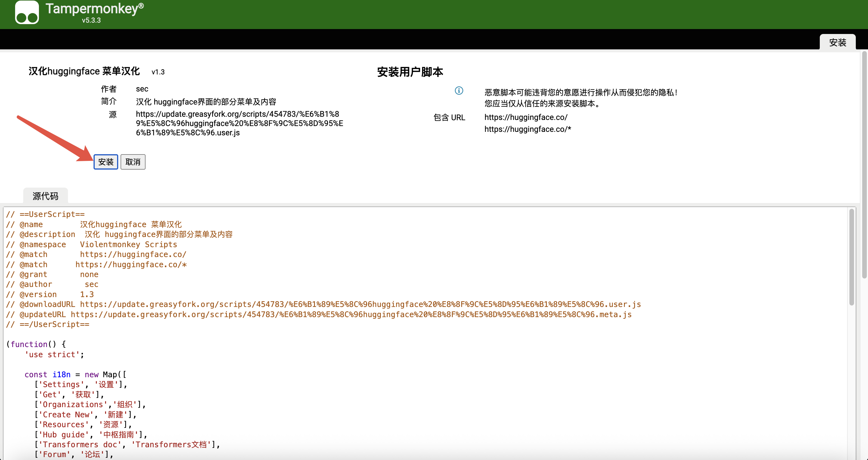Screen dimensions: 868x460
Task: Click the 安装用户脚本 heading
Action: coord(410,72)
